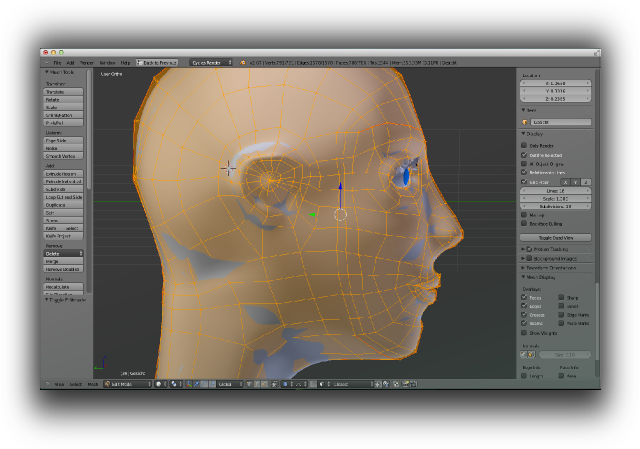This screenshot has width=640, height=449.
Task: Click the Blender logo icon in header
Action: tap(243, 62)
